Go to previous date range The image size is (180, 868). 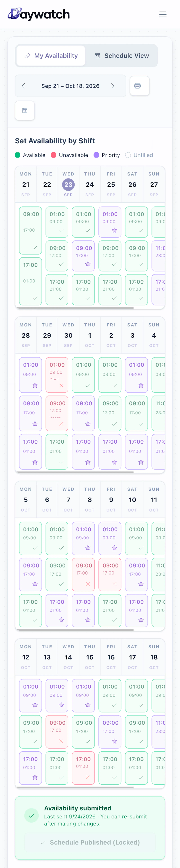[23, 86]
